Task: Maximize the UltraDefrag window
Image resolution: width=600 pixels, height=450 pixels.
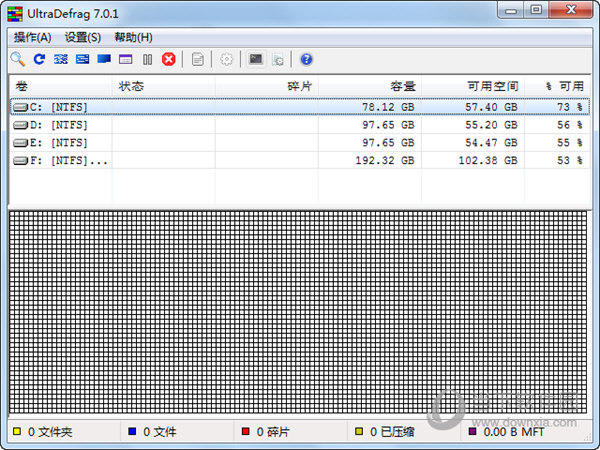Action: [536, 10]
